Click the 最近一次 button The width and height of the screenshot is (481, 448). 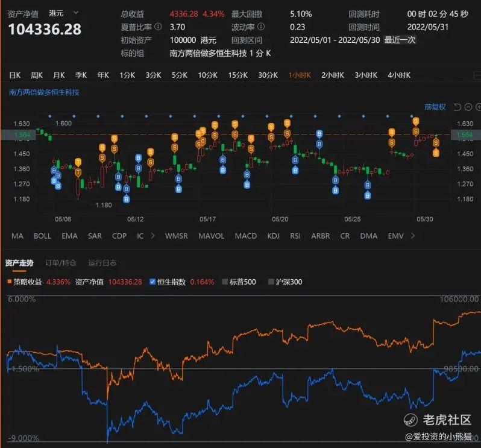coord(400,40)
